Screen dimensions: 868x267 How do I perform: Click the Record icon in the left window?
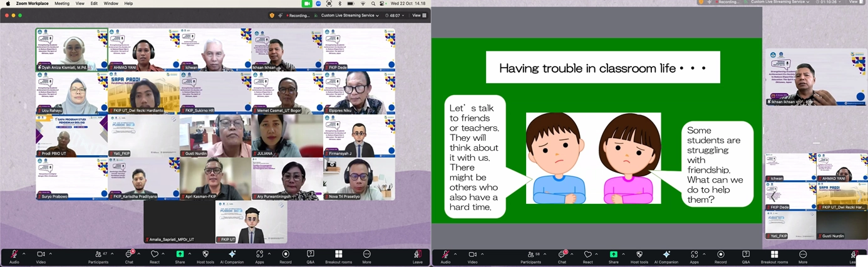286,256
